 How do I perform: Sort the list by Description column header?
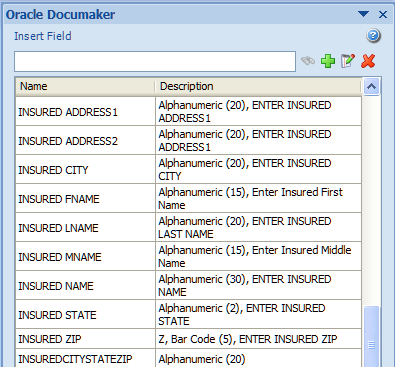pyautogui.click(x=258, y=86)
